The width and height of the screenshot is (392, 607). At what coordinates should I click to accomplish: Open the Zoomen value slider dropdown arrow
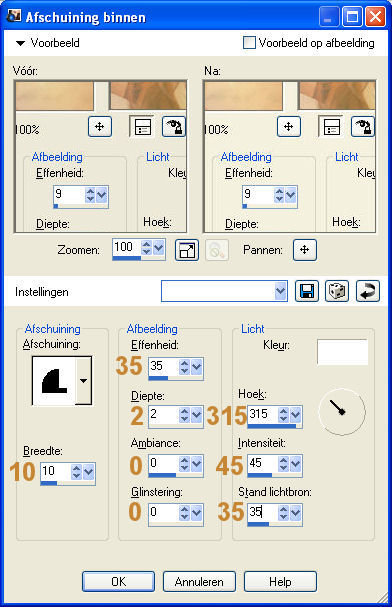[158, 247]
